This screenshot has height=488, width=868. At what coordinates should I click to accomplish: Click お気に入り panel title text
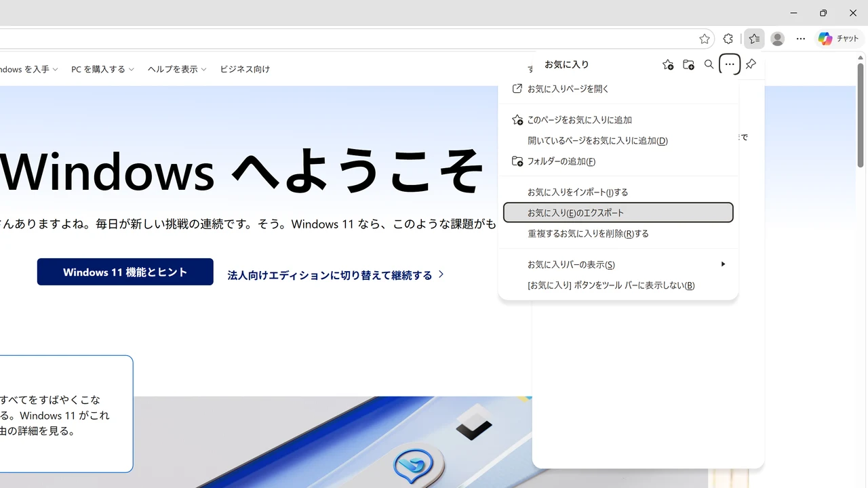(x=567, y=64)
